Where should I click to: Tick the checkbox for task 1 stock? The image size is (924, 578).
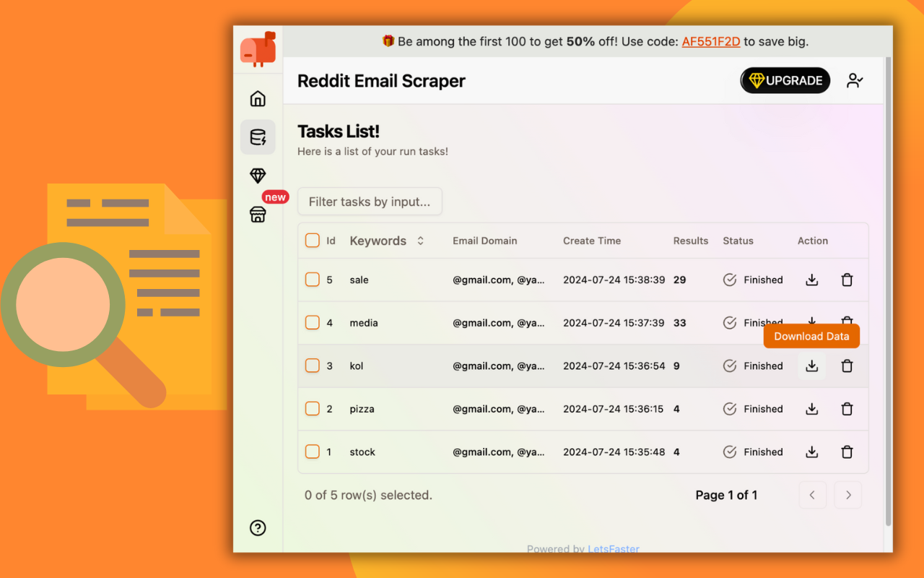[313, 452]
